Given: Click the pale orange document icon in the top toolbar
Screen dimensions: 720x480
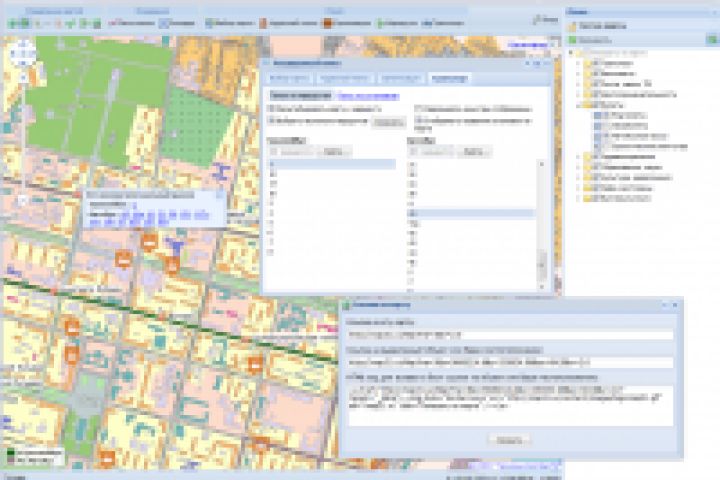Looking at the screenshot, I should coord(263,23).
